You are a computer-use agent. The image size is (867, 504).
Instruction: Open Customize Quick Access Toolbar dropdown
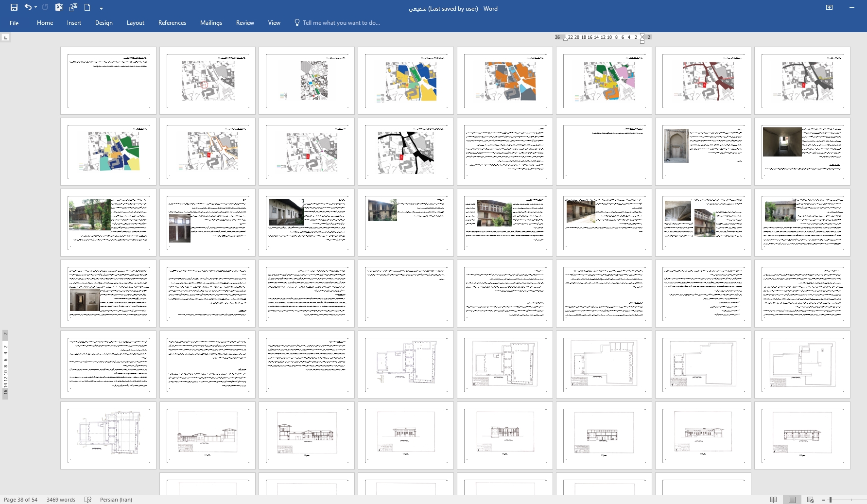(101, 8)
